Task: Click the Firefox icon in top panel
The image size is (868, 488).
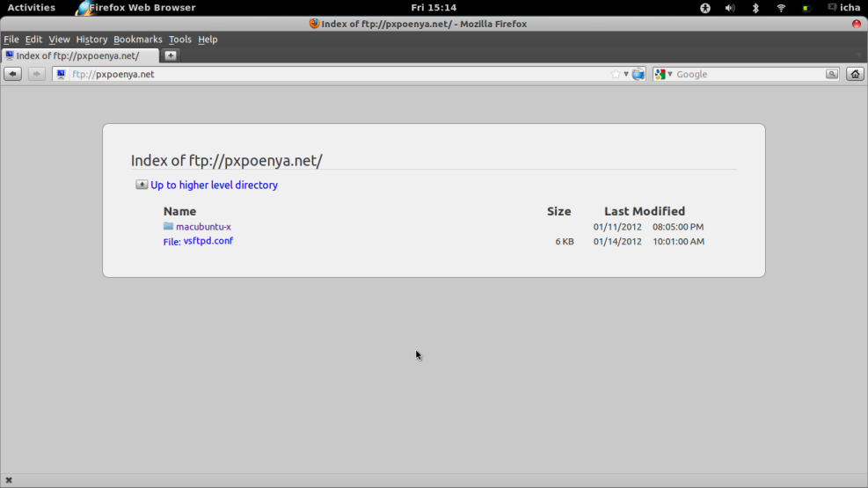Action: pos(83,8)
